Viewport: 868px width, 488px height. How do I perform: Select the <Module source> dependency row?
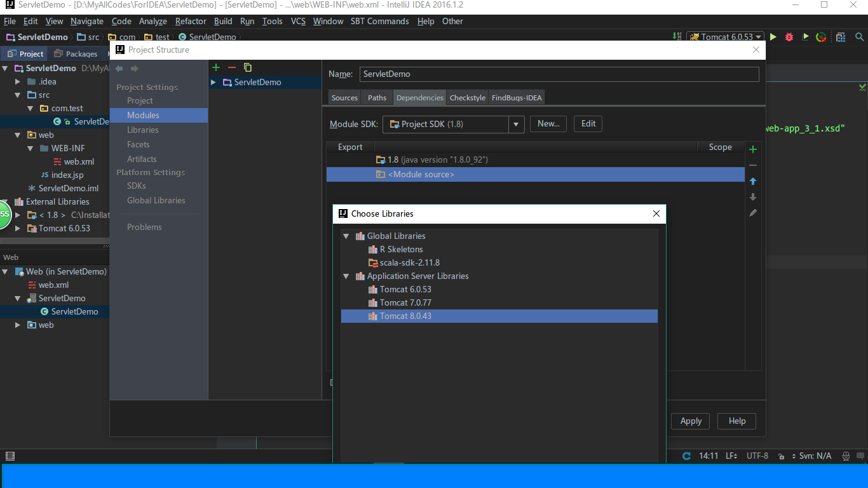(536, 174)
